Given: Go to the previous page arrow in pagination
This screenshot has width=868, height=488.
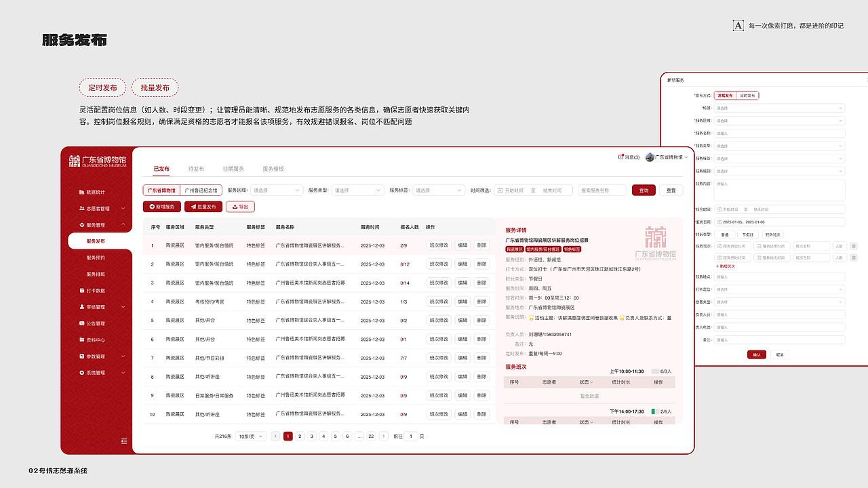Looking at the screenshot, I should pyautogui.click(x=276, y=436).
